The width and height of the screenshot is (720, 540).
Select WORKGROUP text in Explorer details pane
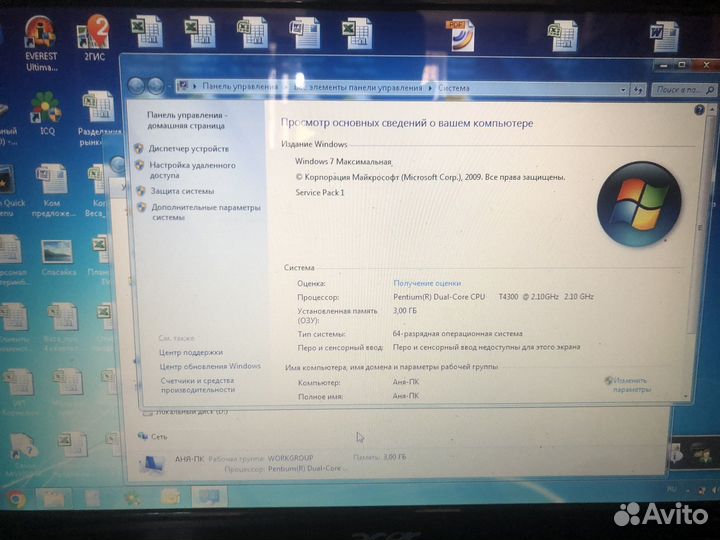(290, 458)
